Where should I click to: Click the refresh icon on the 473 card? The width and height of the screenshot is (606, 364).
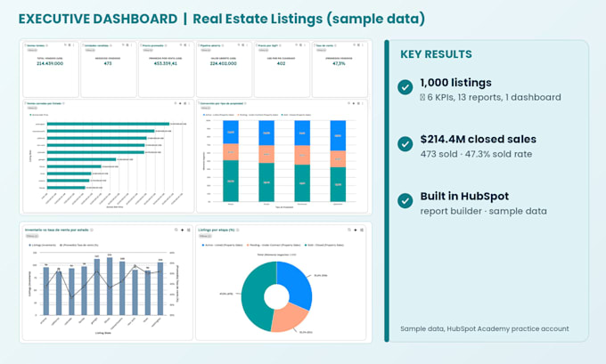pos(123,45)
